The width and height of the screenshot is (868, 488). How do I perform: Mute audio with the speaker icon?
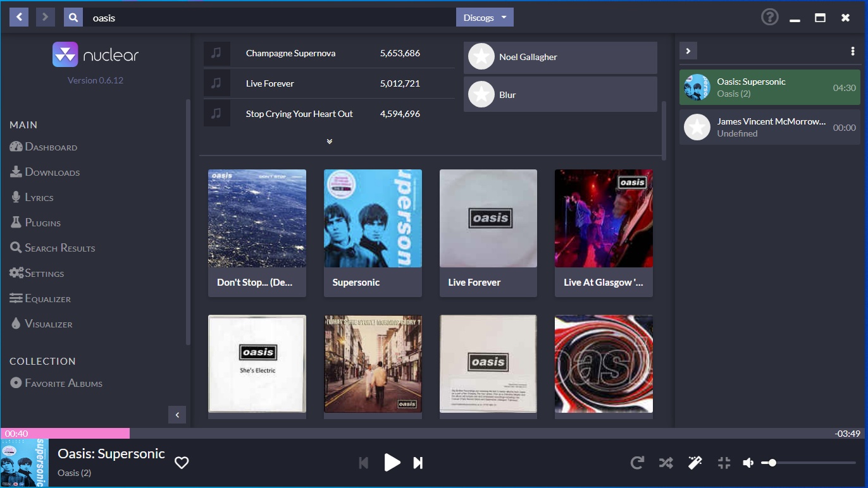coord(748,463)
